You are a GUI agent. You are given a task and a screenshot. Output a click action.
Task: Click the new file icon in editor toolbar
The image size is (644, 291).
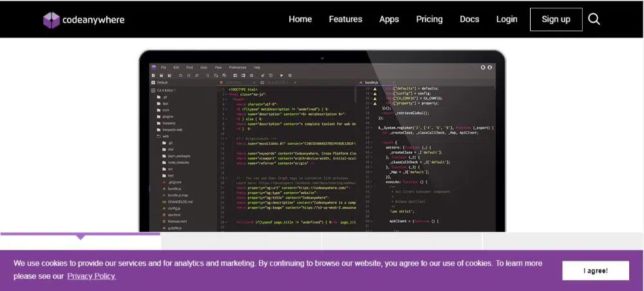click(153, 75)
